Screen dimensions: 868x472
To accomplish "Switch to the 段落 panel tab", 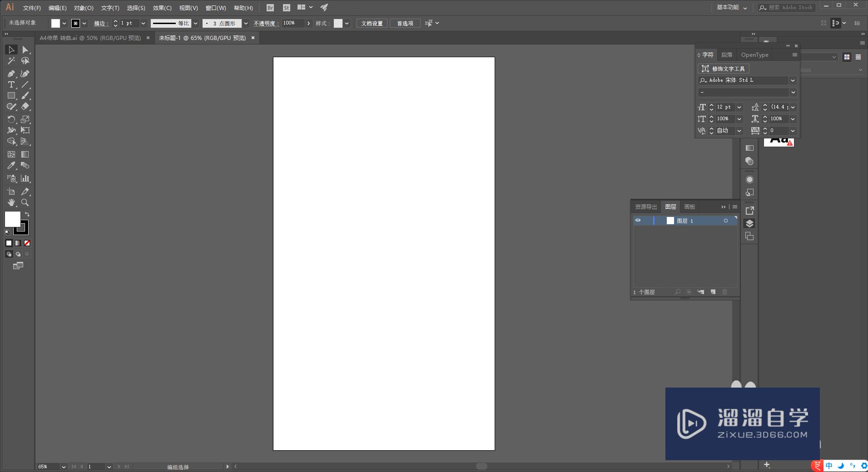I will point(727,55).
